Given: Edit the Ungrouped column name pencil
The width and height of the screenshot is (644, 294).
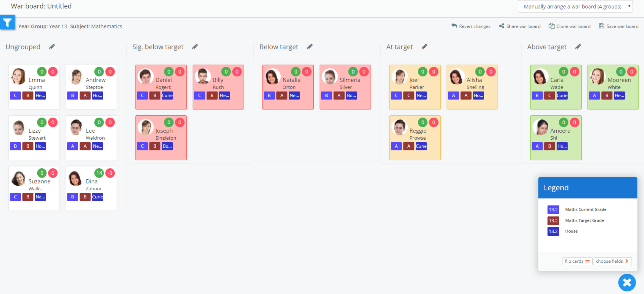Looking at the screenshot, I should tap(52, 47).
